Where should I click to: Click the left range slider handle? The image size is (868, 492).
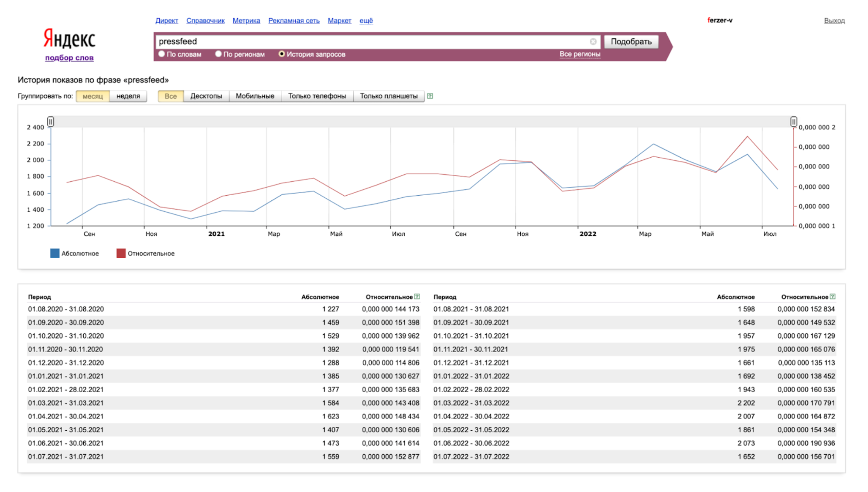(x=50, y=122)
